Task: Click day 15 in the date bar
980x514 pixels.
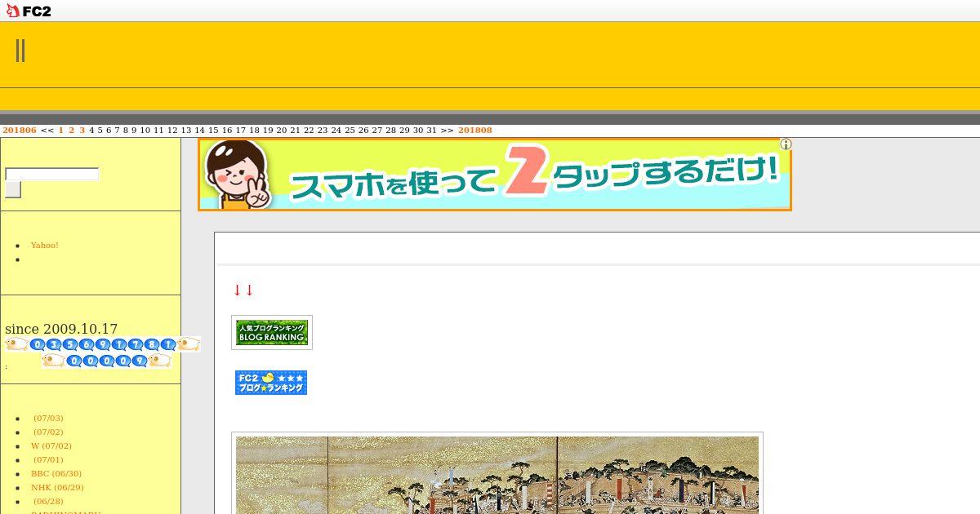Action: [x=213, y=131]
